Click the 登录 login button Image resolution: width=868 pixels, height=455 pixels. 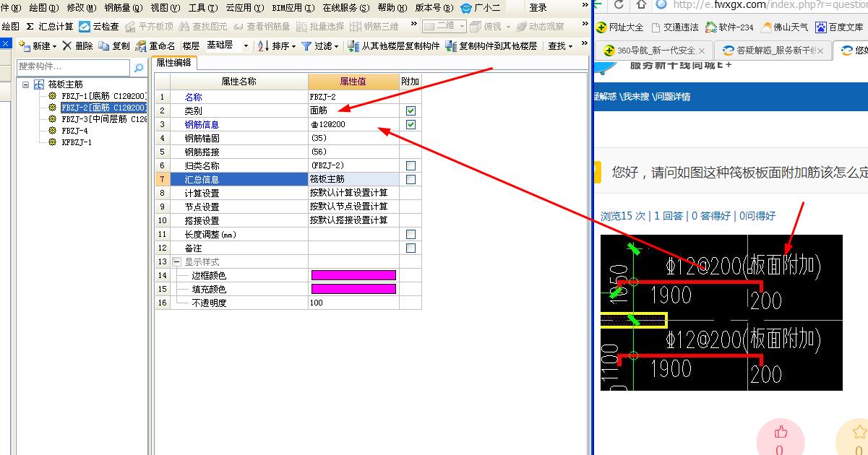538,8
